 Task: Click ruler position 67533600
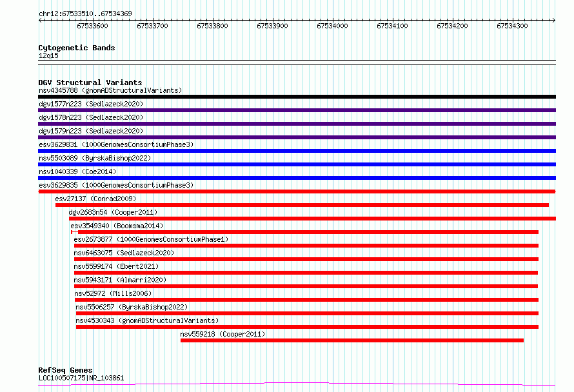click(x=93, y=26)
